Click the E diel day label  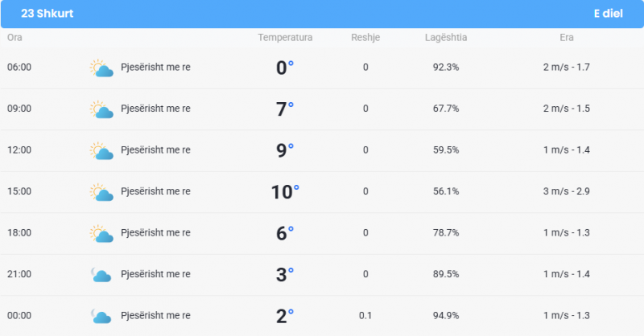coord(609,14)
